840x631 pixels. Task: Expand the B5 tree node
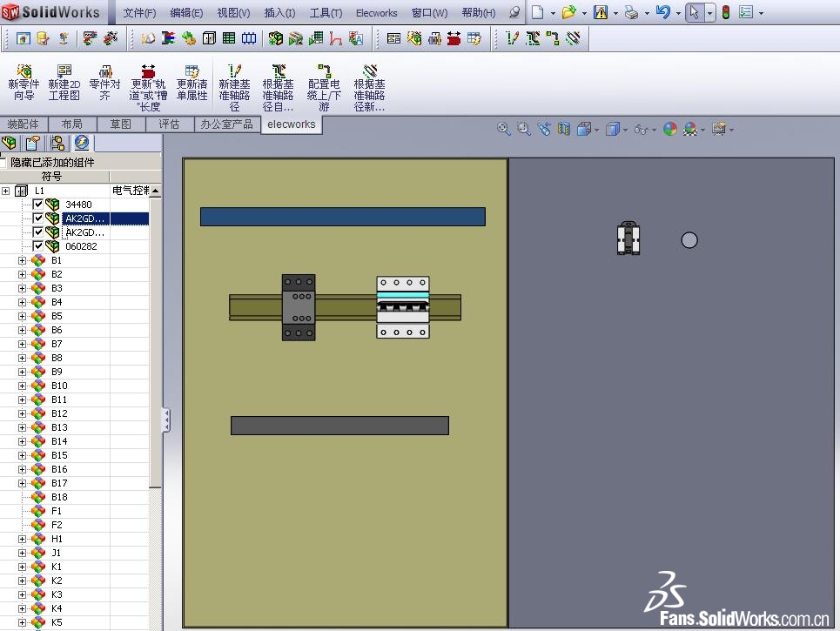pos(22,316)
